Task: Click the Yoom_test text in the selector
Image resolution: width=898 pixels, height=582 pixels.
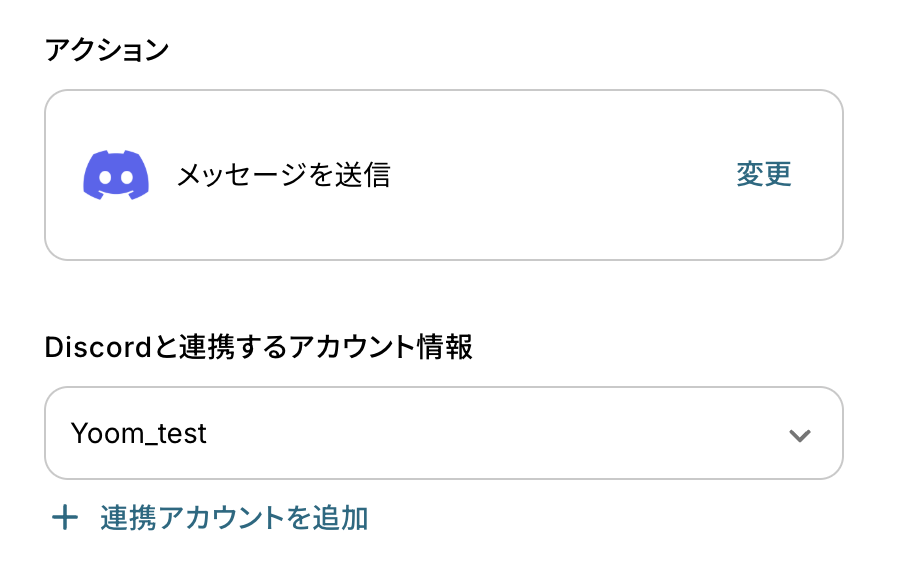Action: point(139,434)
